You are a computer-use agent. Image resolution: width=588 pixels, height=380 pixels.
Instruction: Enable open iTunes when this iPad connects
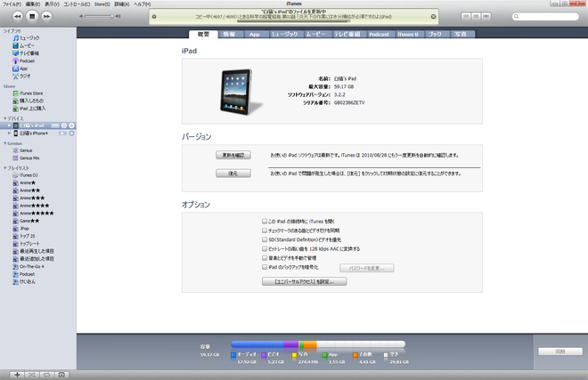point(265,221)
